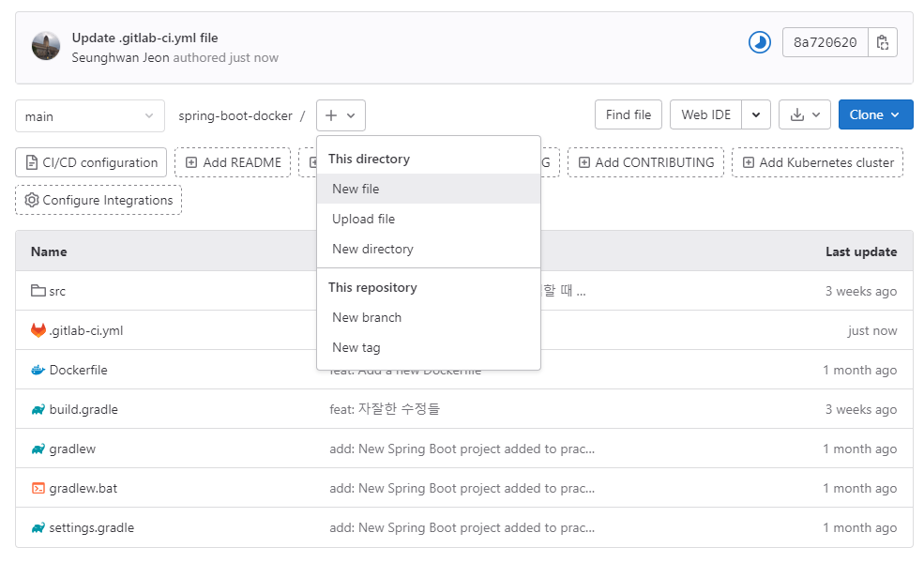Open the build.gradle file
Image resolution: width=924 pixels, height=563 pixels.
click(83, 410)
